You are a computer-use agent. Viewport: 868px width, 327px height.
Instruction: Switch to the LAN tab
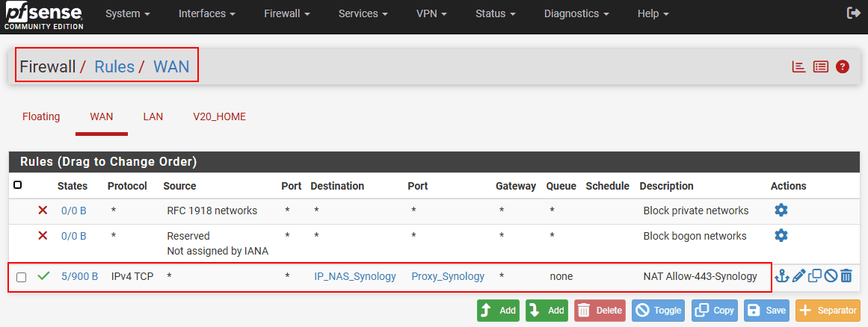(153, 116)
